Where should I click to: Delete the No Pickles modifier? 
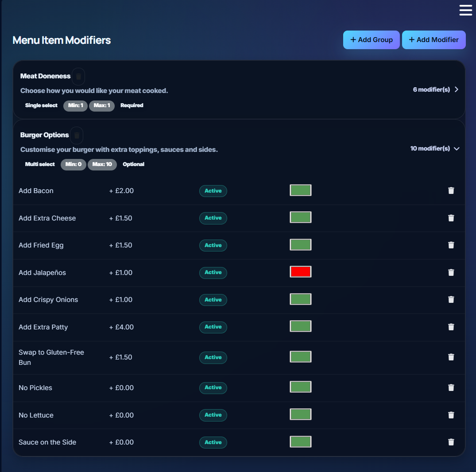[451, 387]
